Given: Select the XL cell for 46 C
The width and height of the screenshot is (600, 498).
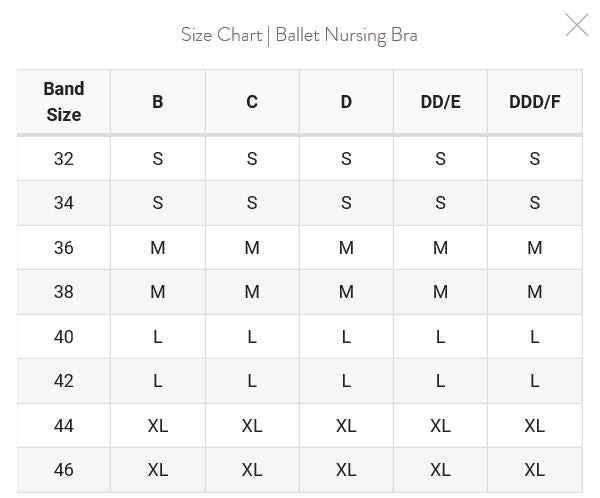Looking at the screenshot, I should click(252, 469).
